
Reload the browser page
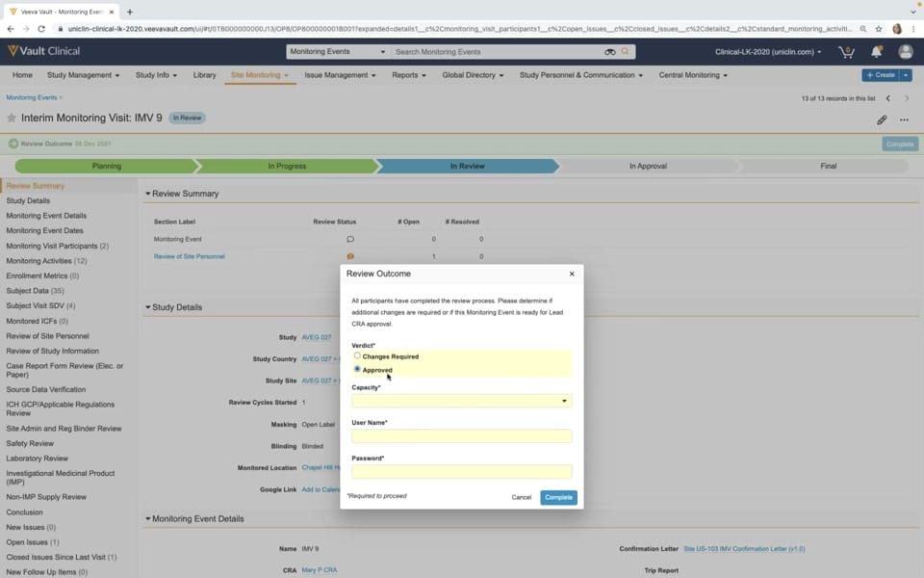click(x=41, y=28)
